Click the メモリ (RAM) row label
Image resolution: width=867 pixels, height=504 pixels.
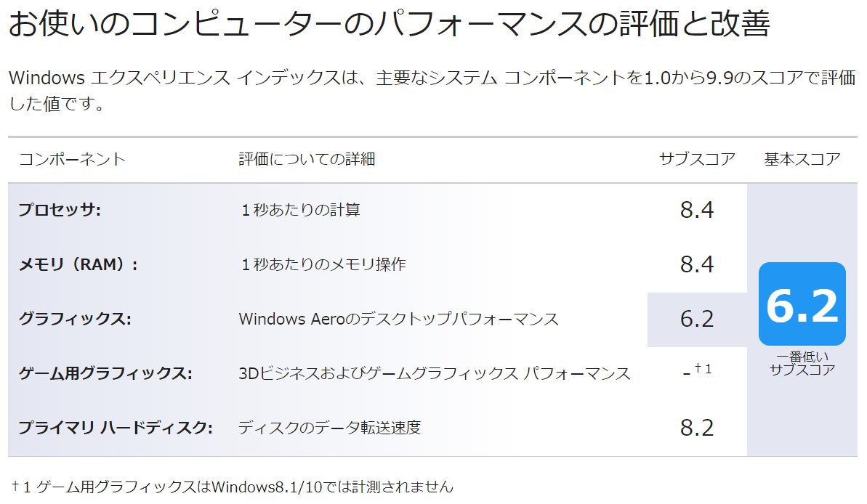click(x=78, y=264)
